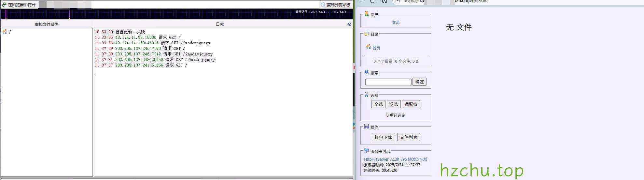Click the top speed readout on HFS graph
This screenshot has height=180, width=644.
pos(321,12)
